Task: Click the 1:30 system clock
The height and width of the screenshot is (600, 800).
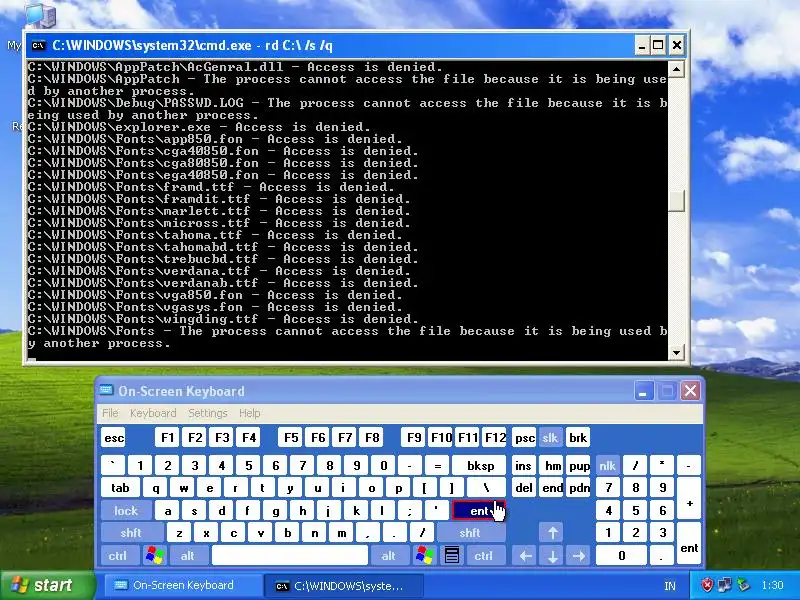Action: [x=772, y=585]
